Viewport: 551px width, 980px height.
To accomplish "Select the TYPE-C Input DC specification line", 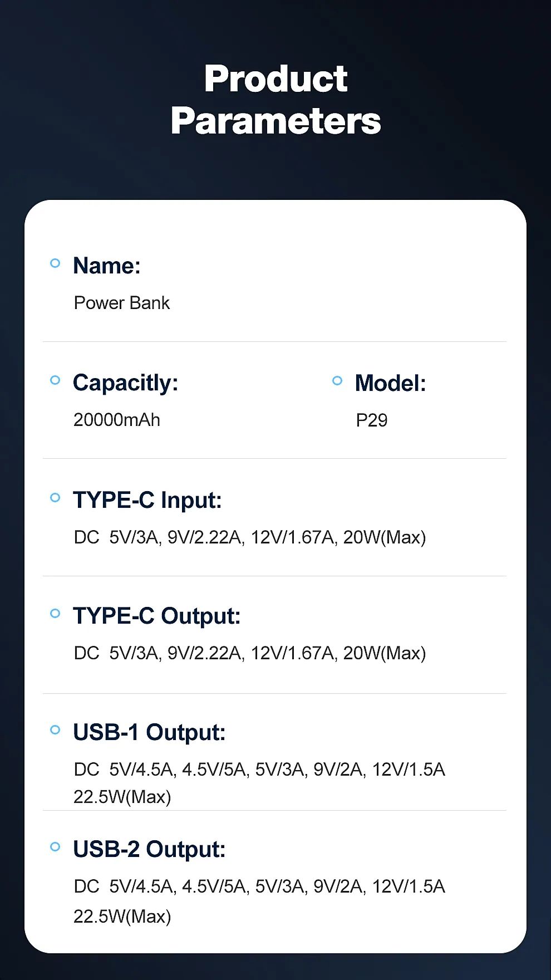I will 250,537.
